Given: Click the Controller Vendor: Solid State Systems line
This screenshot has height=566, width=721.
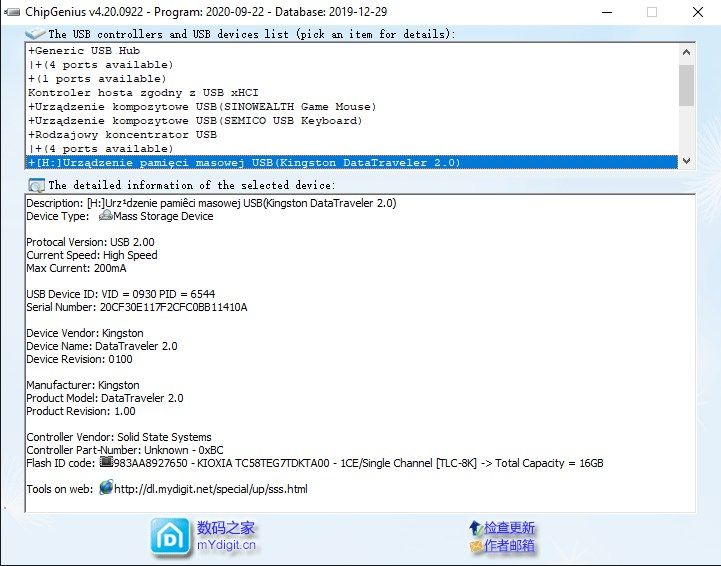Looking at the screenshot, I should tap(119, 437).
